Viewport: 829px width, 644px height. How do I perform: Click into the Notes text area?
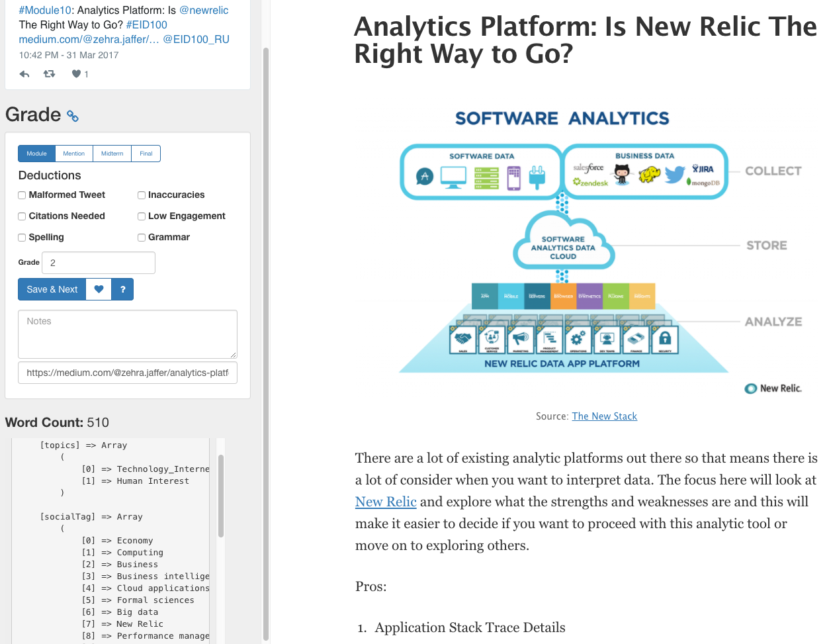tap(128, 334)
